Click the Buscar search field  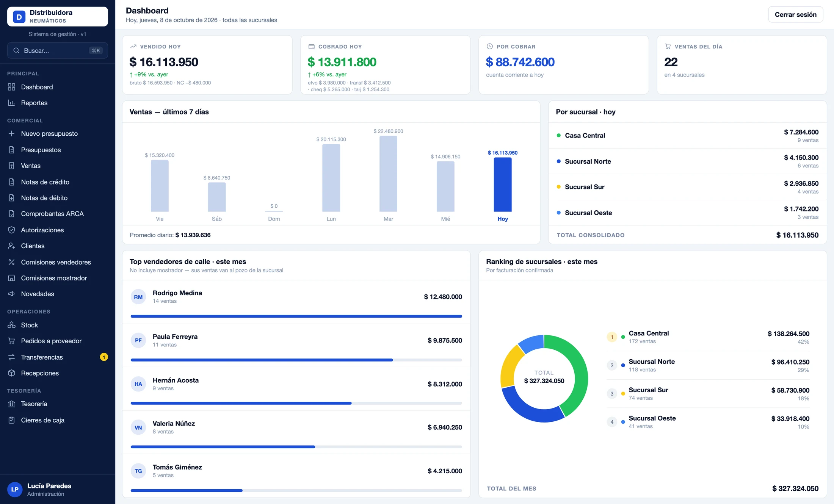click(58, 50)
